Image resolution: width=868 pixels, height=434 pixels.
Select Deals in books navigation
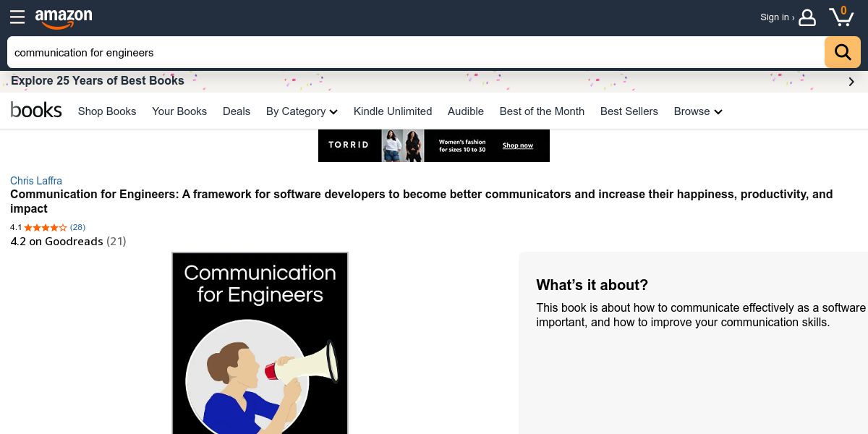point(237,111)
